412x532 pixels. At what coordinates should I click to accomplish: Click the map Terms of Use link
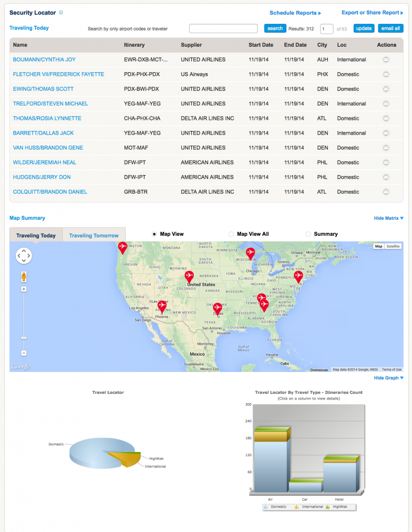[391, 369]
